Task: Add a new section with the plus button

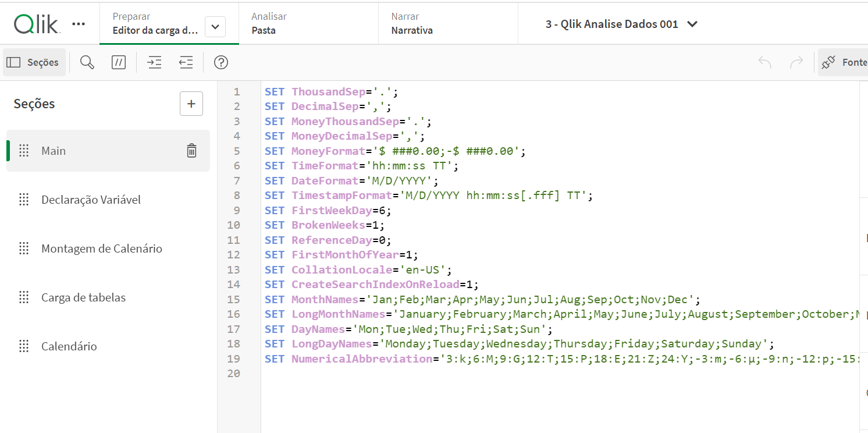Action: click(x=191, y=104)
